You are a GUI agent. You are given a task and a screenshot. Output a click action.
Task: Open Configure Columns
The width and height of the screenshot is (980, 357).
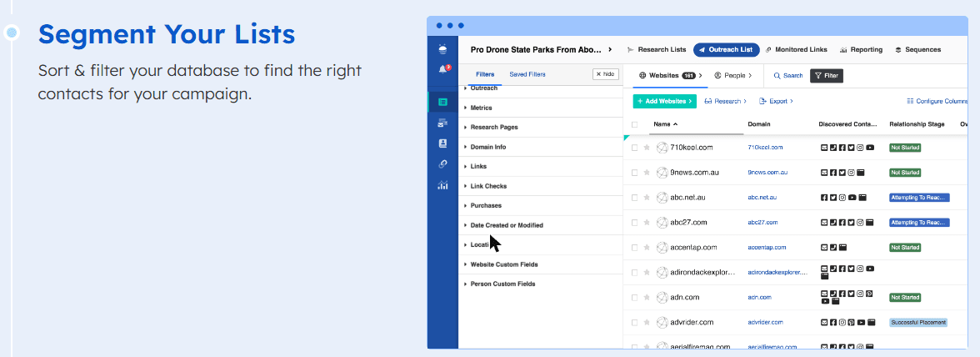pos(937,101)
